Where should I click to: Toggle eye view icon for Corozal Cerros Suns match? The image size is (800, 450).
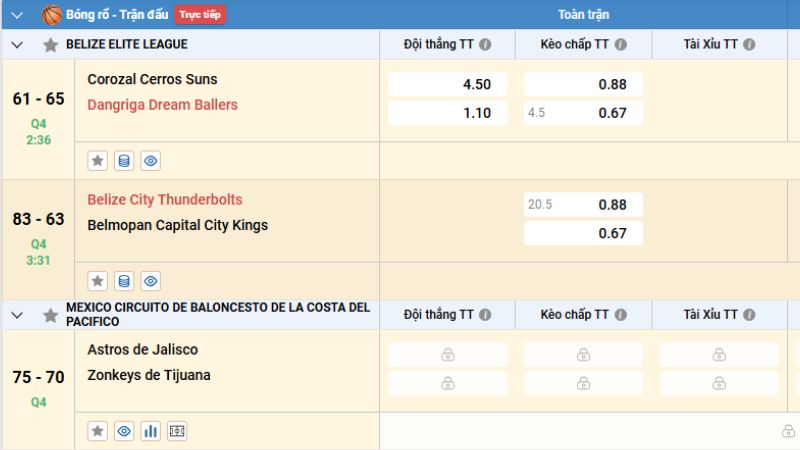150,161
